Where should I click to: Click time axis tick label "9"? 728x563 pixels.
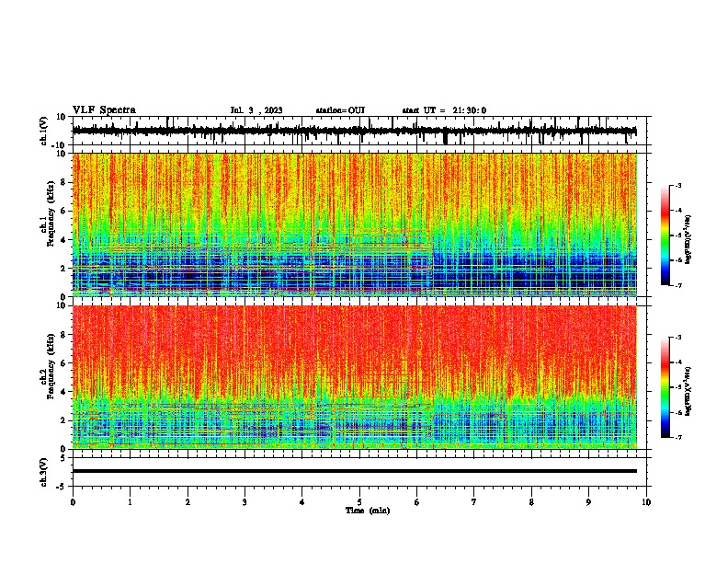click(588, 502)
